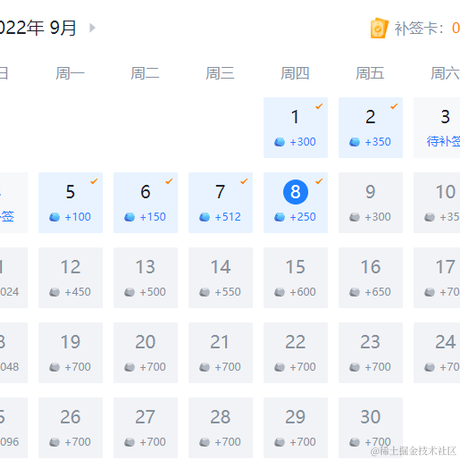Select September 10 calendar cell
Viewport: 460px width, 460px height.
(x=437, y=203)
